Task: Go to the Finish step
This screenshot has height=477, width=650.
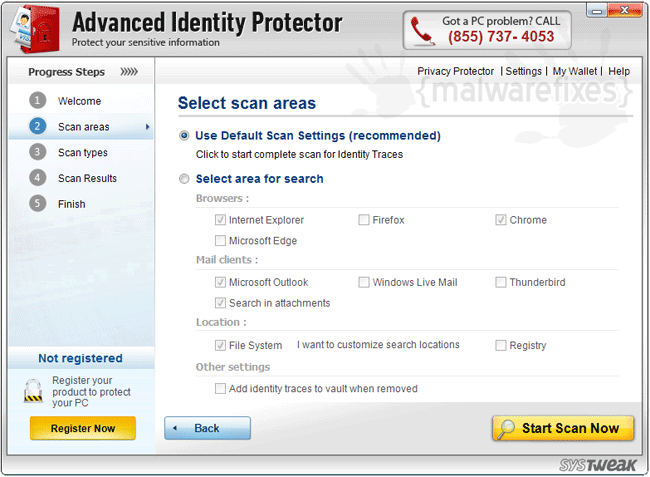Action: (72, 204)
